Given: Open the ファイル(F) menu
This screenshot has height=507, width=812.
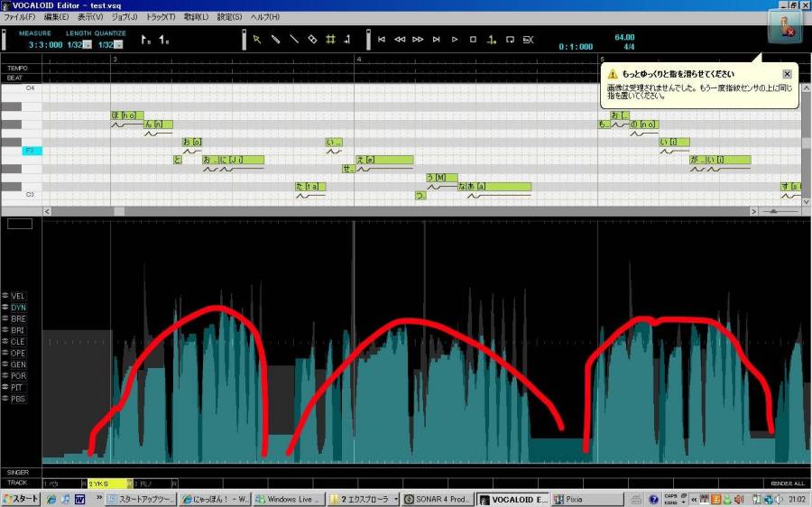Looking at the screenshot, I should (x=20, y=17).
